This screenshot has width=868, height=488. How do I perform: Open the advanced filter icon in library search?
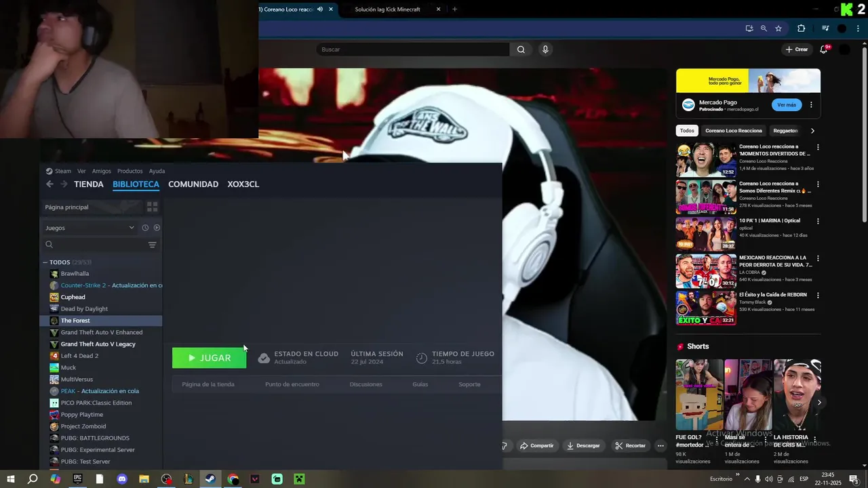152,245
